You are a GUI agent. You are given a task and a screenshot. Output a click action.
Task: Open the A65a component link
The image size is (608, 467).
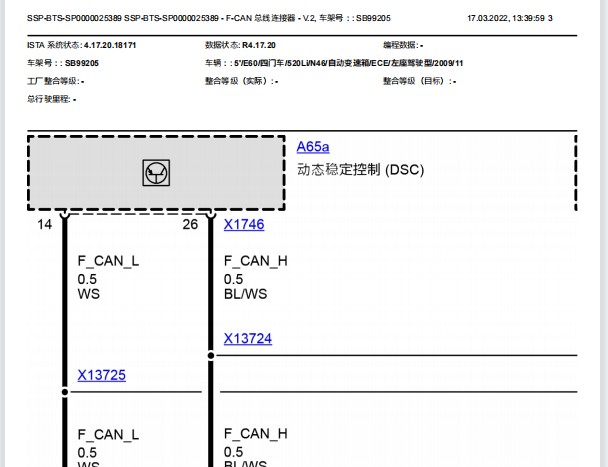click(x=313, y=147)
